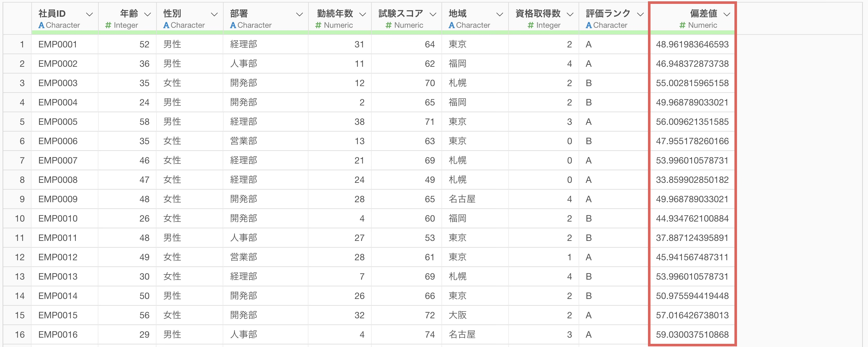Open the 偏差値 column dropdown chevron

click(727, 14)
